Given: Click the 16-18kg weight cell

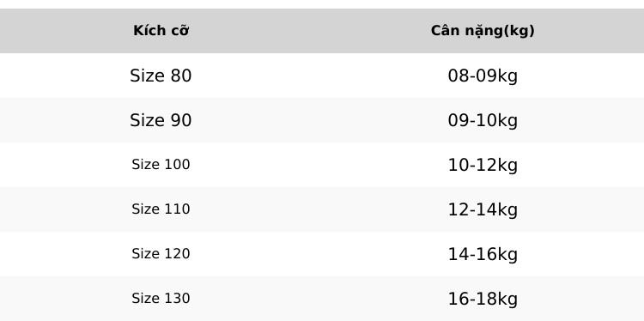Looking at the screenshot, I should coord(483,299).
